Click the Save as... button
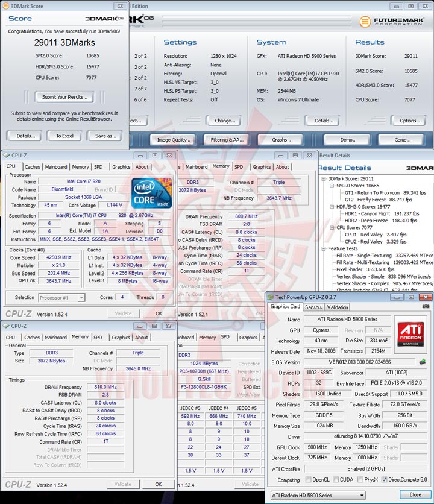Screen dimensions: 434x504 (x=105, y=136)
